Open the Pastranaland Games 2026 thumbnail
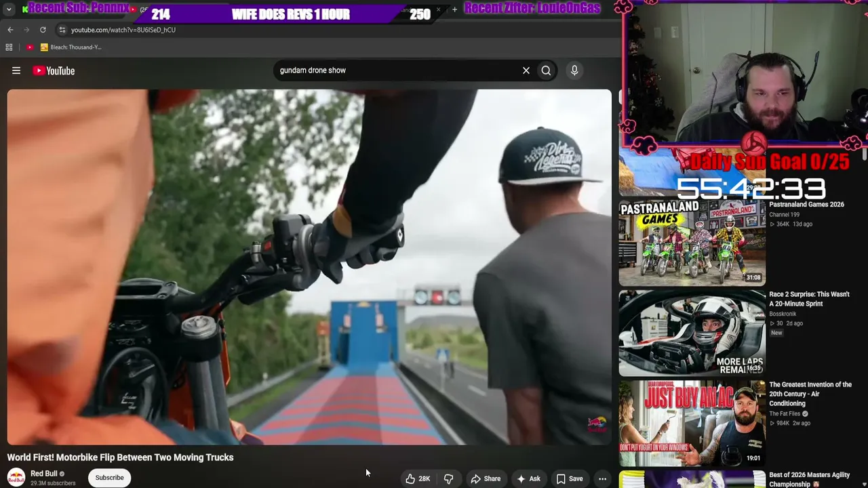The height and width of the screenshot is (488, 868). tap(692, 243)
